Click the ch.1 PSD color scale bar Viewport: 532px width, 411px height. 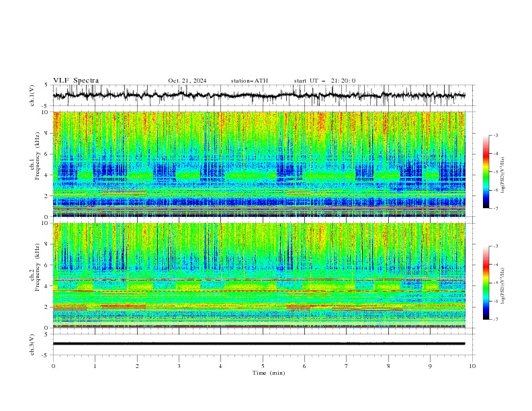pos(486,172)
